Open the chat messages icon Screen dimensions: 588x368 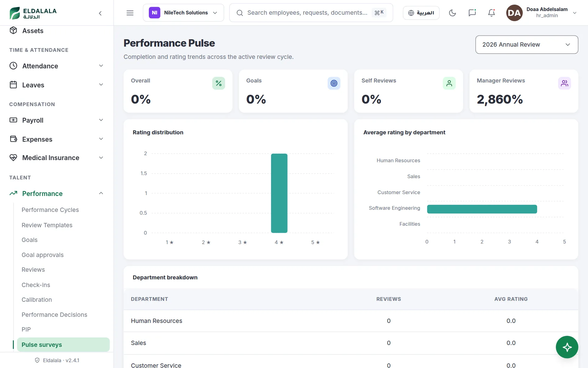[472, 13]
